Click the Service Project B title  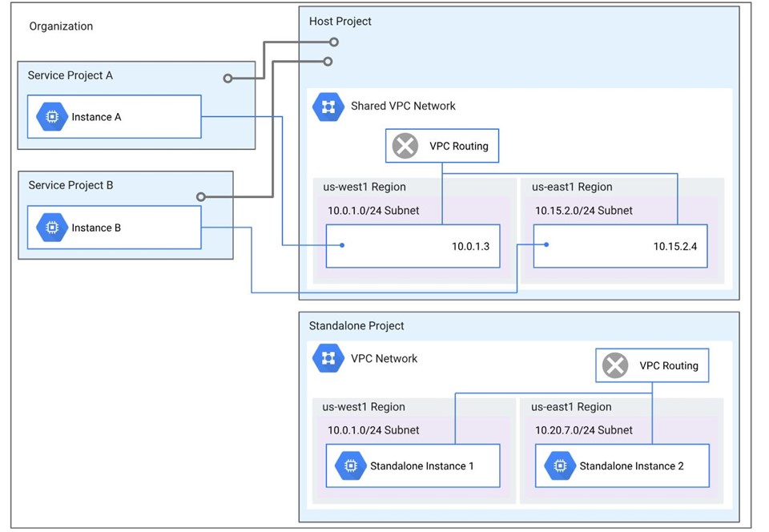70,185
